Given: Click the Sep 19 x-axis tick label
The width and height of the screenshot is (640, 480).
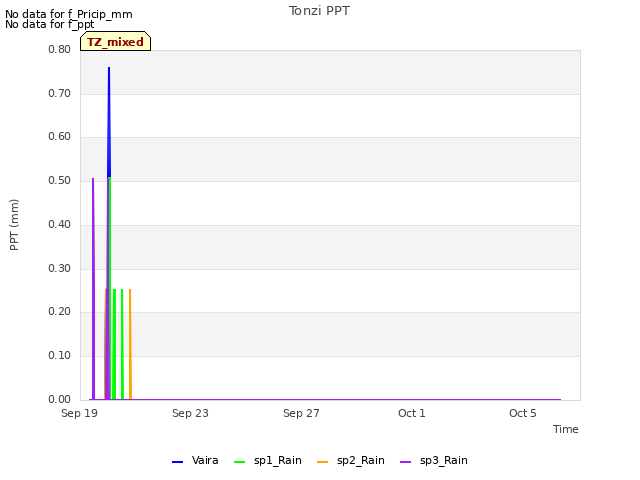Looking at the screenshot, I should pyautogui.click(x=79, y=413).
